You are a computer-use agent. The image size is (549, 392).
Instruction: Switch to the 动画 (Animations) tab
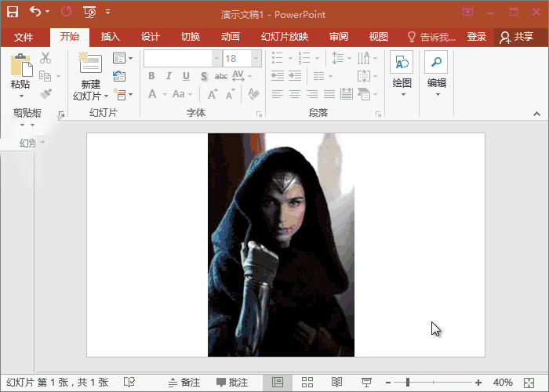(231, 37)
